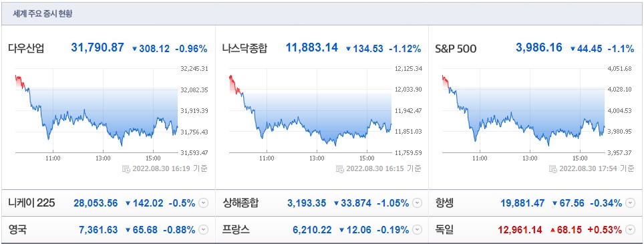644x244 pixels.
Task: Open the 나스닥종합 index link
Action: 245,49
